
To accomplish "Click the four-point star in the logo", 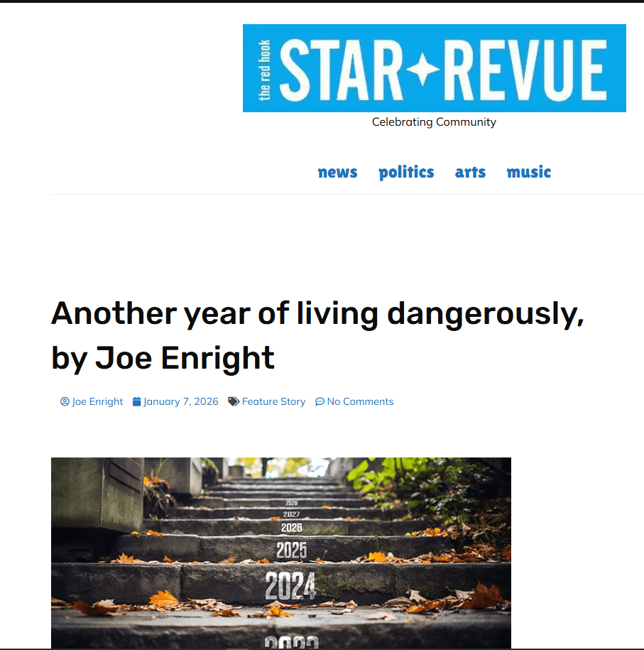I will [422, 68].
